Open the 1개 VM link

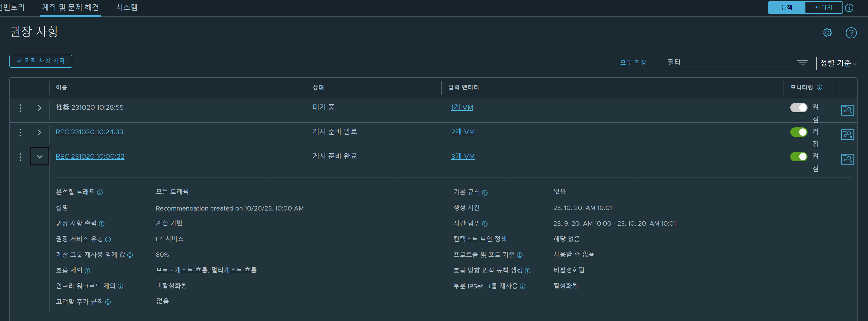pyautogui.click(x=462, y=107)
